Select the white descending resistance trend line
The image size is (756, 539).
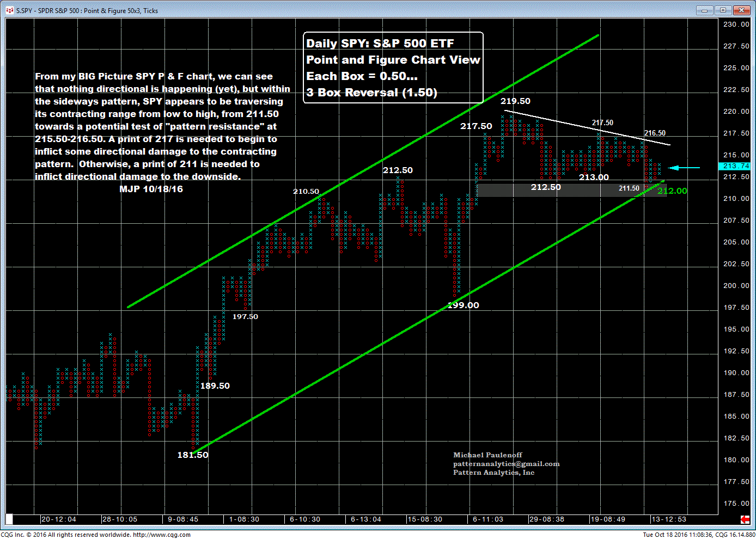(x=587, y=128)
